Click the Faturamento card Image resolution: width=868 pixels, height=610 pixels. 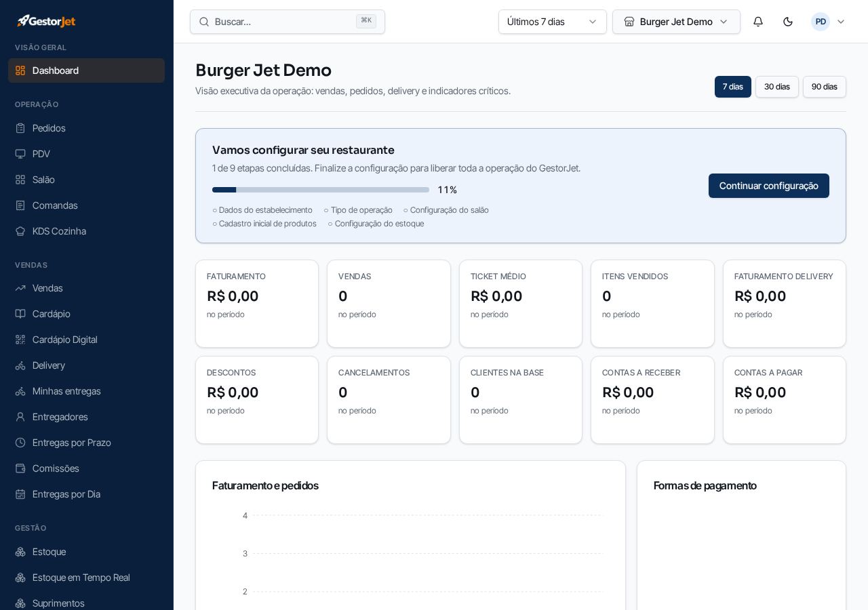click(257, 304)
